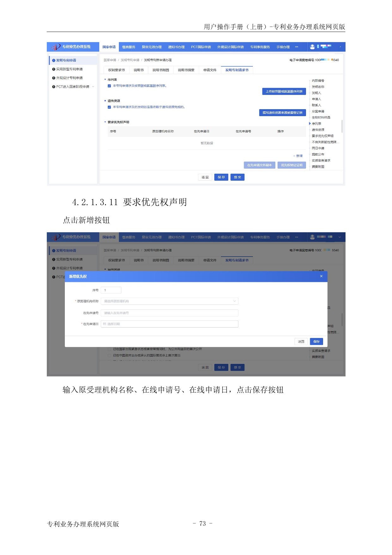Switch to 说明书附图 tab in upper screenshot
This screenshot has height=555, width=392.
click(161, 70)
